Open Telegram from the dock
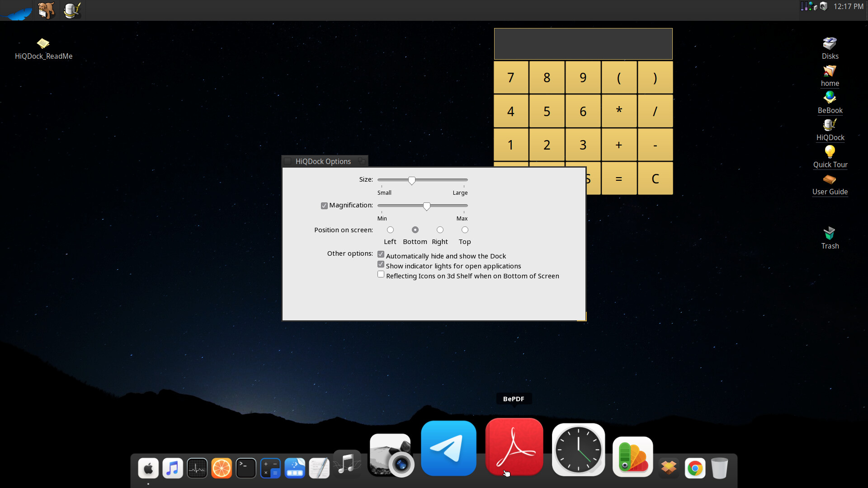868x488 pixels. [448, 448]
